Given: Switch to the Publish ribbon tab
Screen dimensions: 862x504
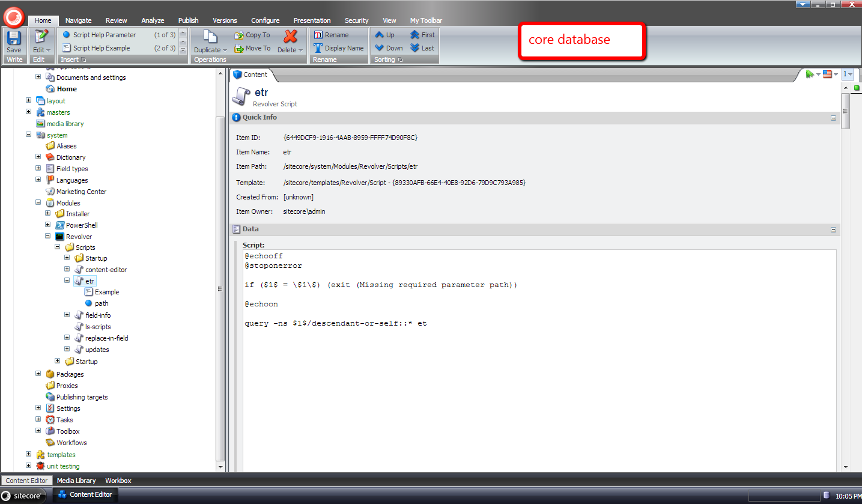Looking at the screenshot, I should pos(188,20).
